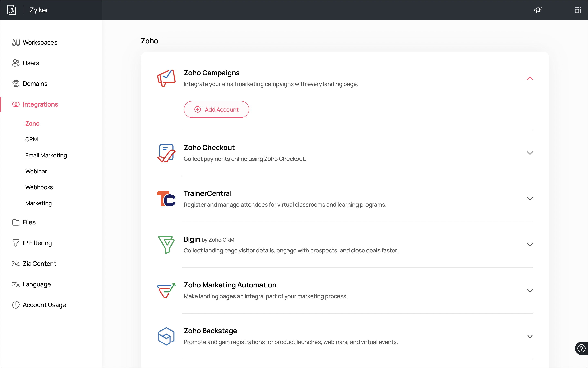Expand the Zoho Marketing Automation section

point(530,290)
